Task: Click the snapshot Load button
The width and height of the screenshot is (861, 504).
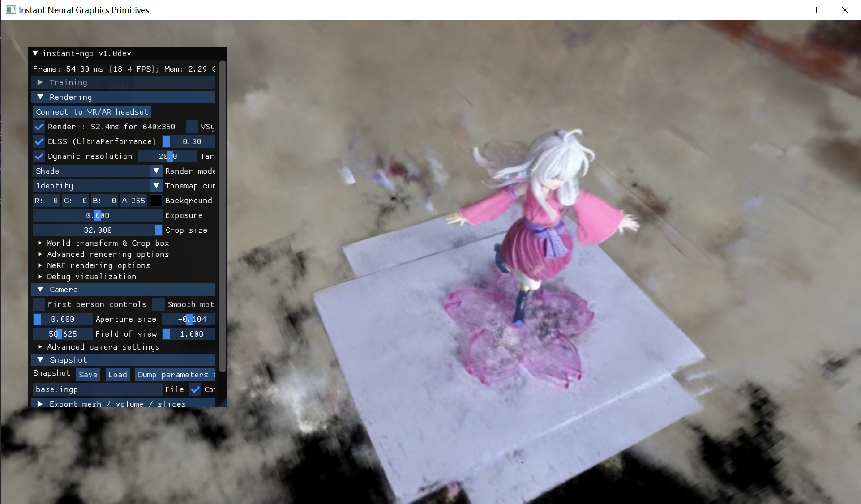Action: 118,375
